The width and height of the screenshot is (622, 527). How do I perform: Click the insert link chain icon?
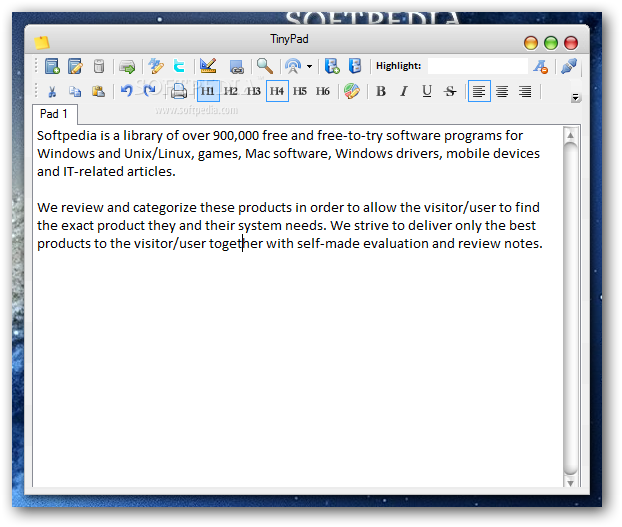236,67
